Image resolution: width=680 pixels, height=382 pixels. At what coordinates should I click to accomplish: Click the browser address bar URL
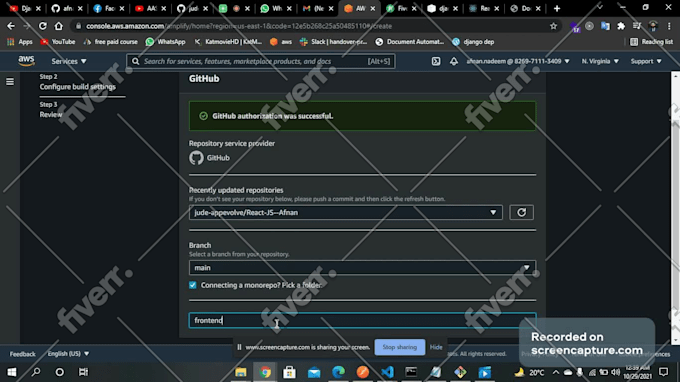(x=239, y=26)
